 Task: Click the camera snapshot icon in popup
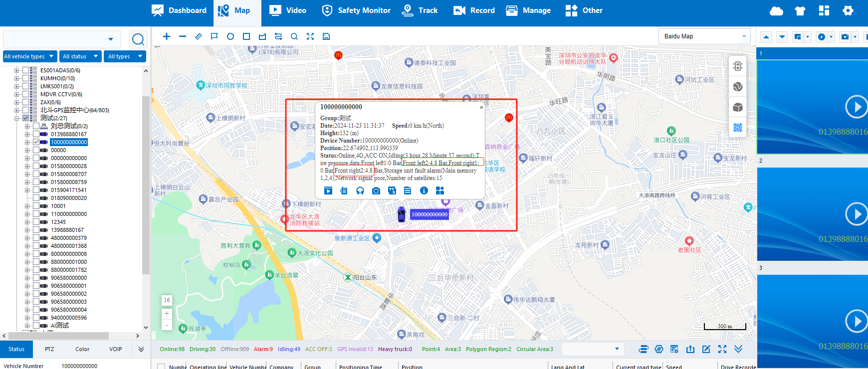tap(376, 190)
